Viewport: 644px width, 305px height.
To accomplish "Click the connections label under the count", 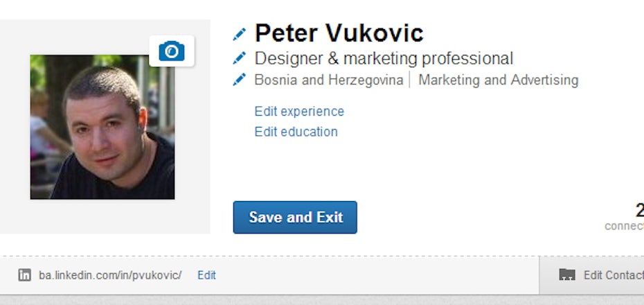I will coord(624,226).
